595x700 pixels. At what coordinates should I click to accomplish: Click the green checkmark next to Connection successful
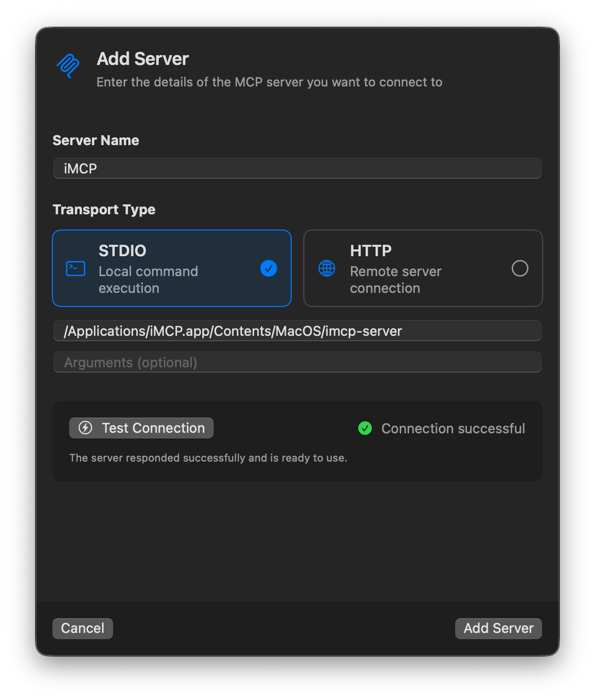click(x=365, y=428)
